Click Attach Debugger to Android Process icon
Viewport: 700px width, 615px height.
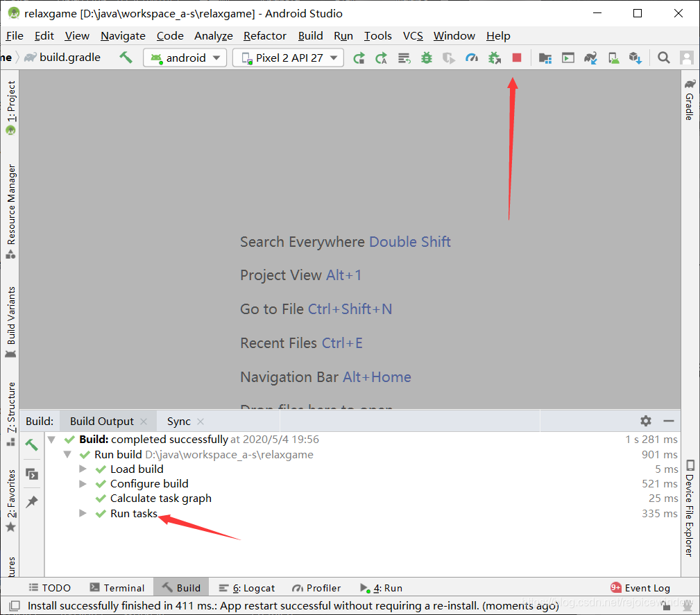tap(494, 58)
